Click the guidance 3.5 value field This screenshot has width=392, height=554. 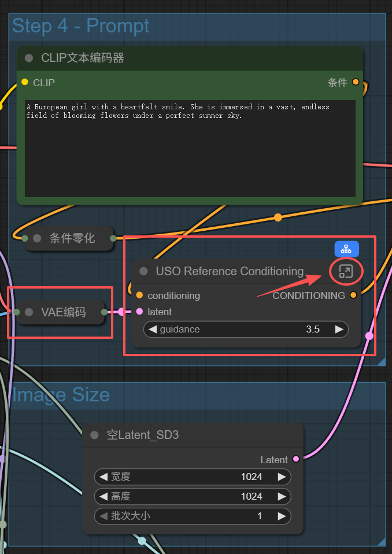point(246,329)
